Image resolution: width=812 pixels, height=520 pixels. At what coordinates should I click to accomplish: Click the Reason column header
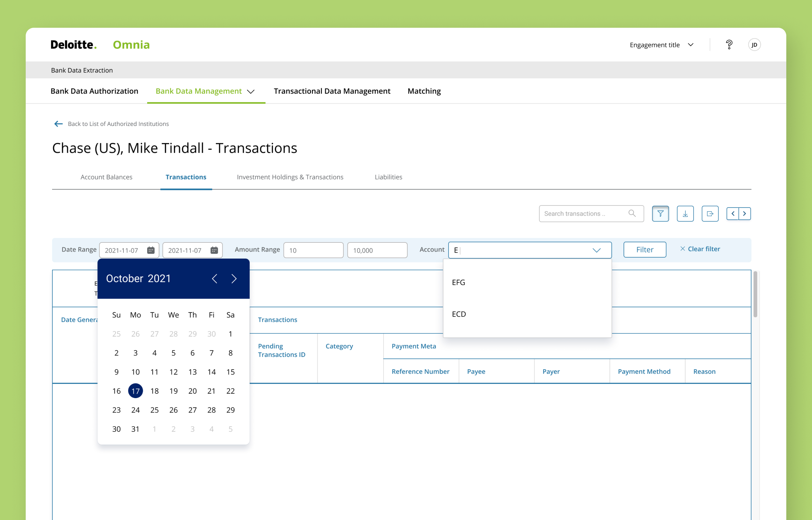(704, 371)
